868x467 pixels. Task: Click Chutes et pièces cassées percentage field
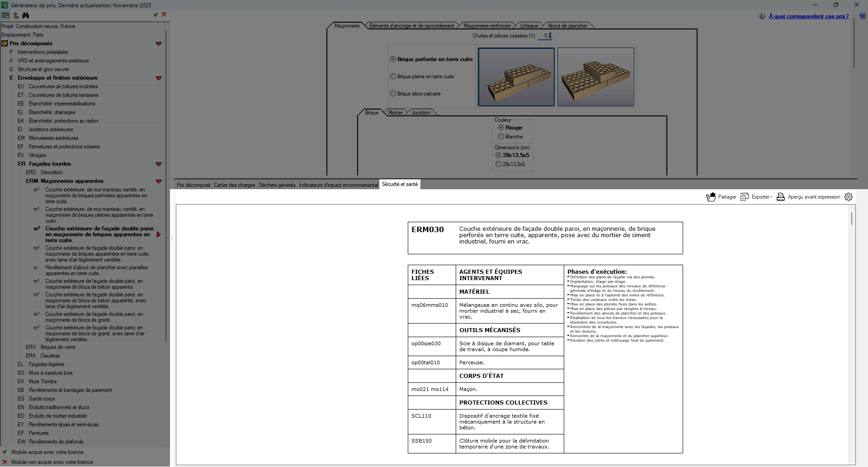pos(545,36)
